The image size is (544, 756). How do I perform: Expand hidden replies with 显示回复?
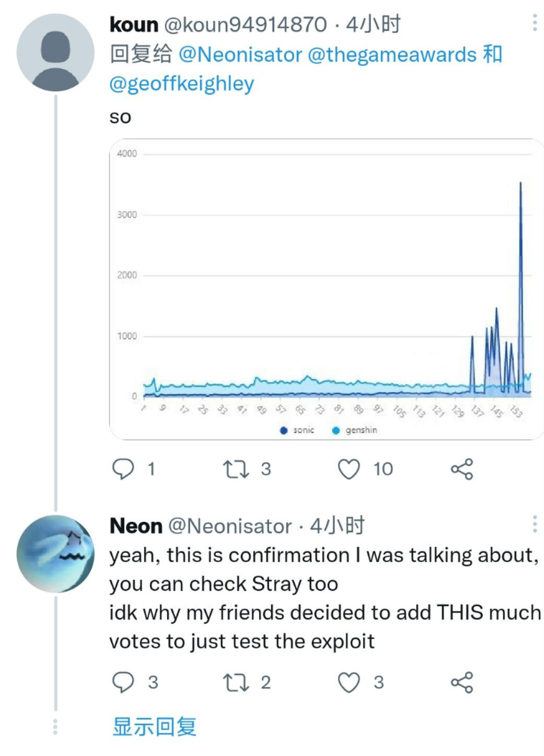pyautogui.click(x=155, y=727)
